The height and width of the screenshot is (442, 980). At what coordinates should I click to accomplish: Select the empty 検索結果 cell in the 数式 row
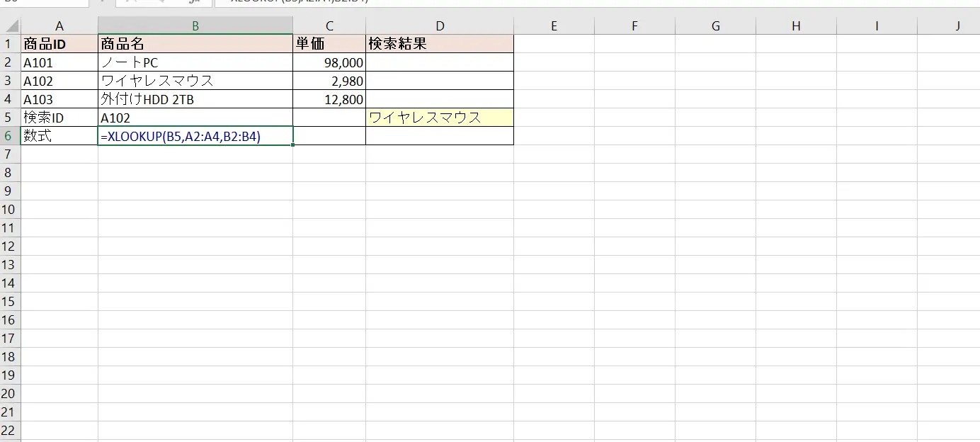click(x=440, y=136)
